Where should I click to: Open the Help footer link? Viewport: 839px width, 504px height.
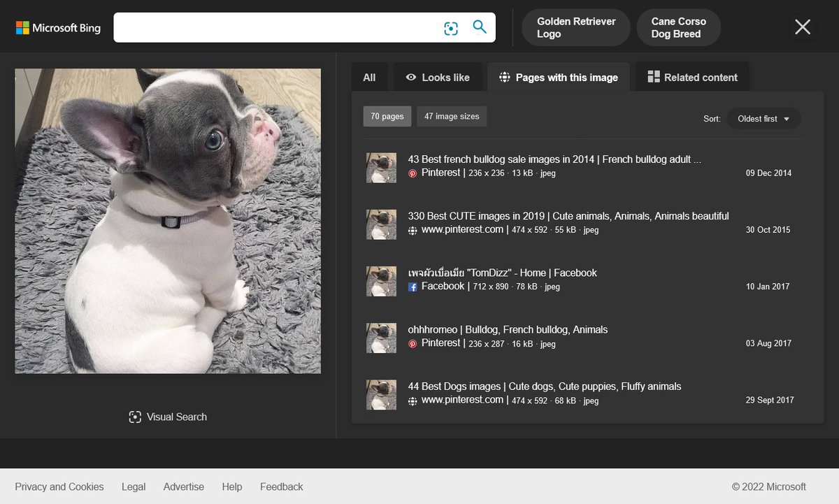click(x=232, y=487)
